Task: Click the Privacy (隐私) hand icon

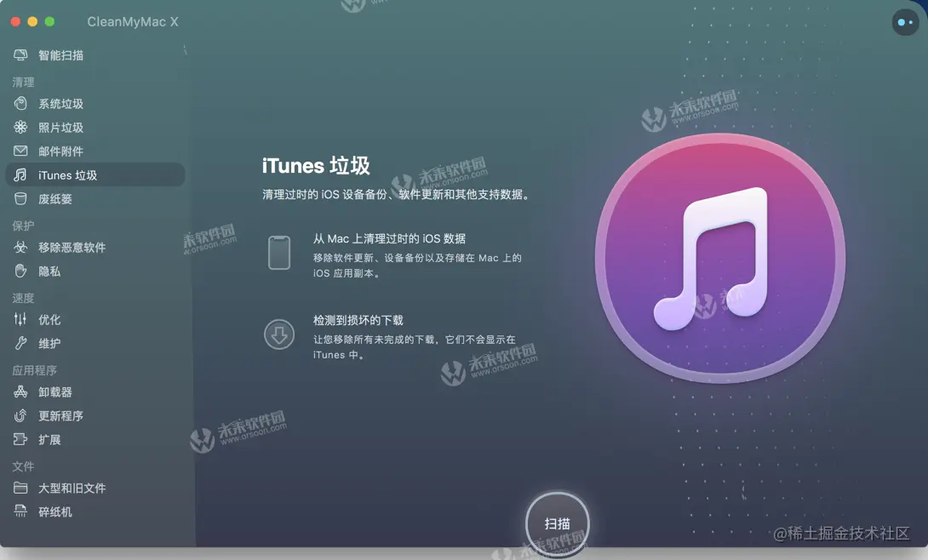Action: click(20, 271)
